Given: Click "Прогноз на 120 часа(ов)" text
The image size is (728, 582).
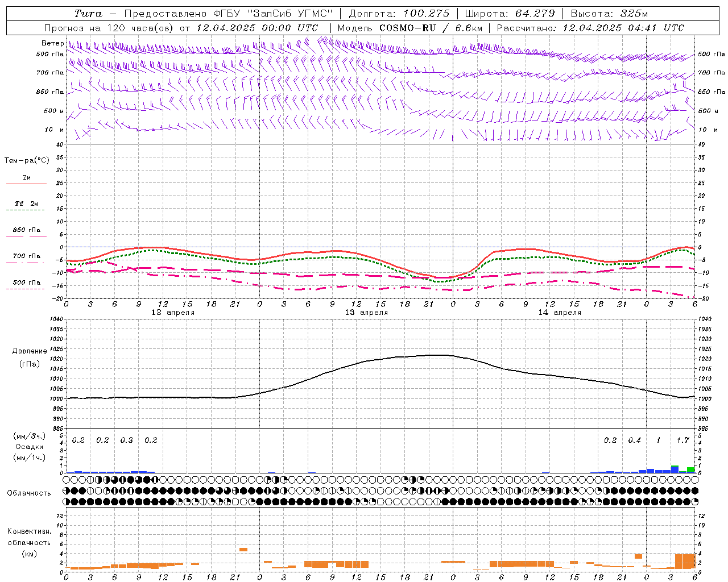Looking at the screenshot, I should click(109, 28).
